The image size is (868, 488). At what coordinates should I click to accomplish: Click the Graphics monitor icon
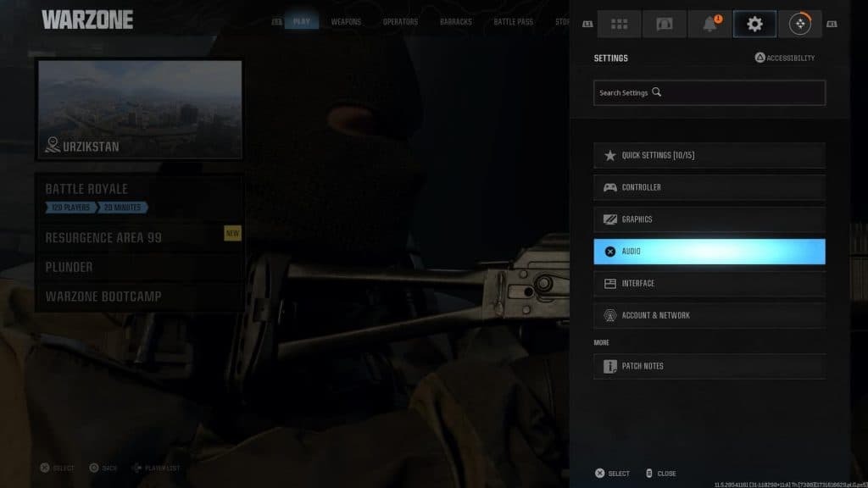click(609, 219)
